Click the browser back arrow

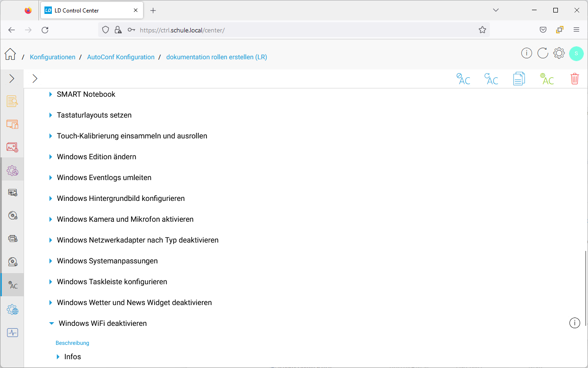12,30
